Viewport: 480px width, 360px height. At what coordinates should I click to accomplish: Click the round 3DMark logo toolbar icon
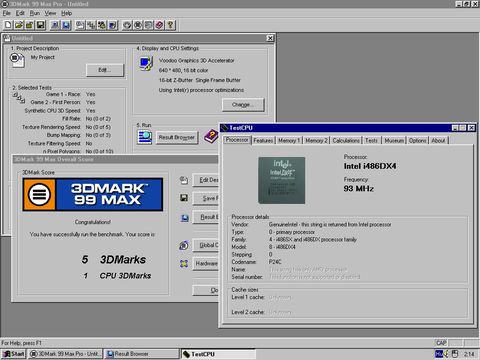pyautogui.click(x=138, y=25)
